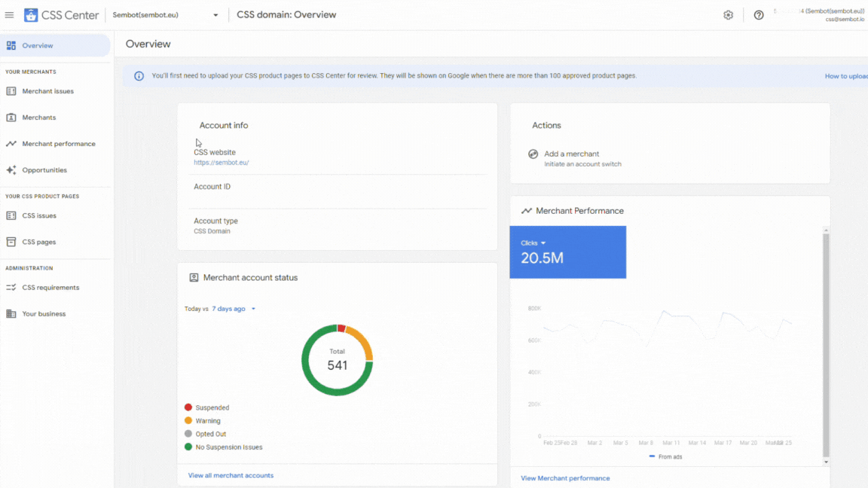
Task: Click the Account ID label
Action: tap(212, 187)
